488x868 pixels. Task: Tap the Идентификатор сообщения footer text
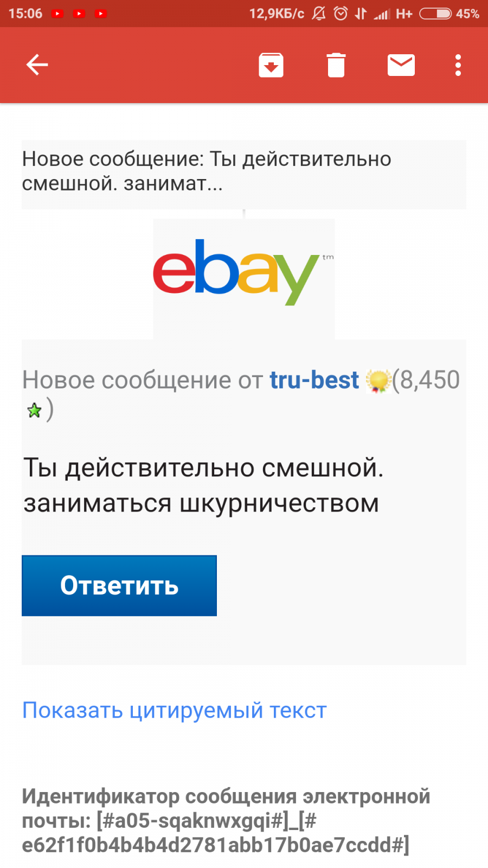227,820
